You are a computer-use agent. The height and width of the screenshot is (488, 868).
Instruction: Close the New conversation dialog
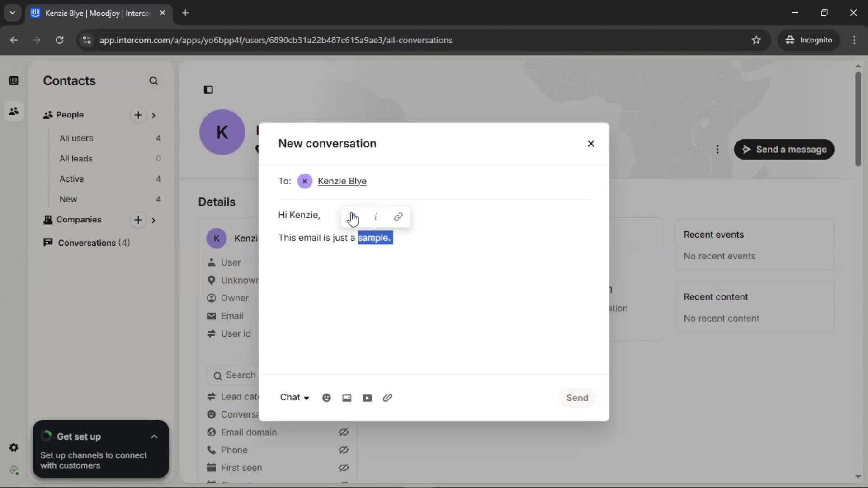click(x=591, y=144)
